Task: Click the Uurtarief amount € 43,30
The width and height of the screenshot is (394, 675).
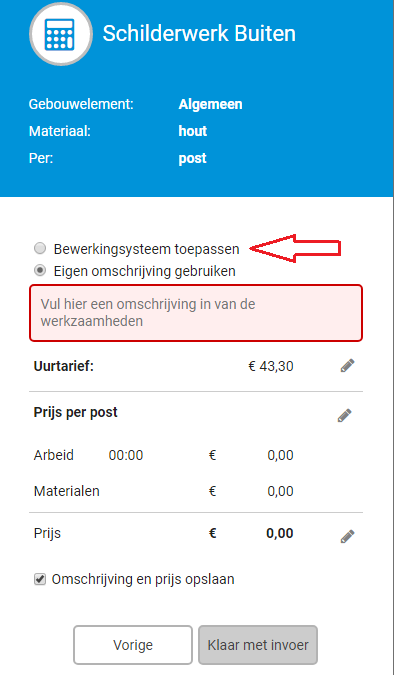Action: pos(271,366)
